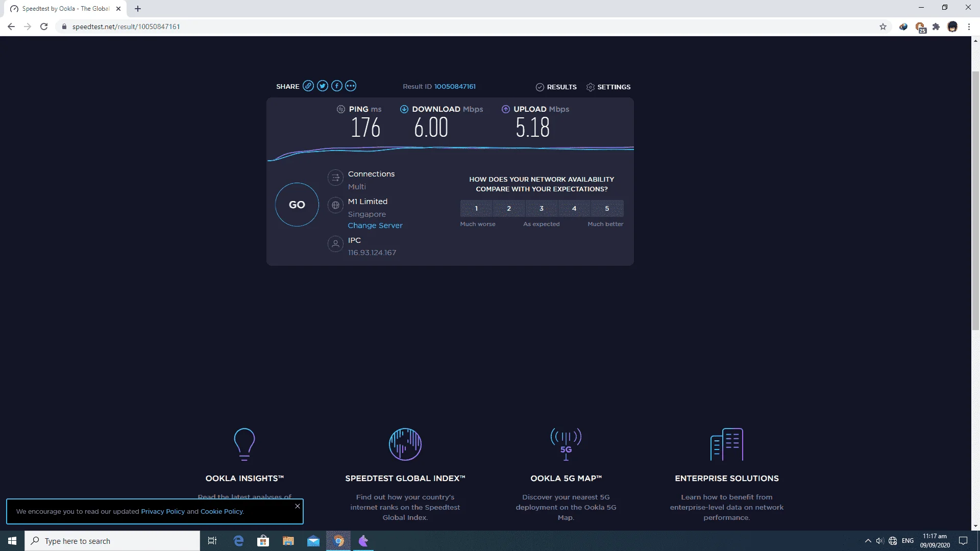Click ENG language indicator
Viewport: 980px width, 551px height.
coord(908,541)
